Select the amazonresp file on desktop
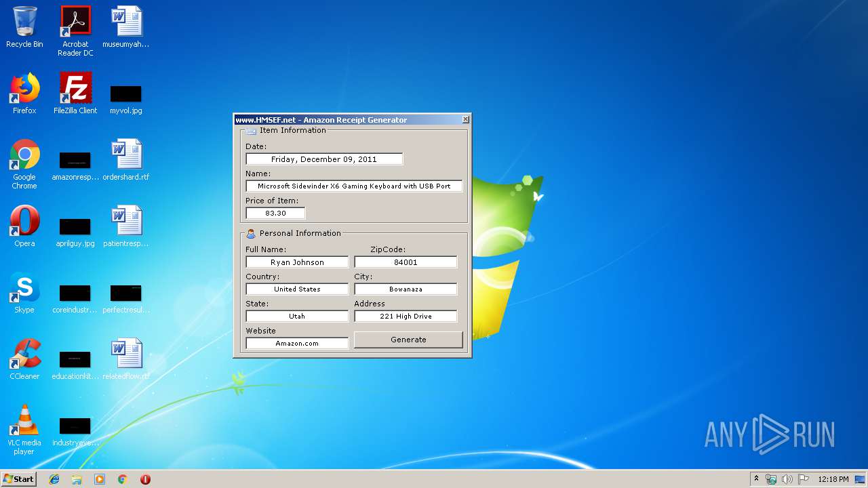 [75, 166]
